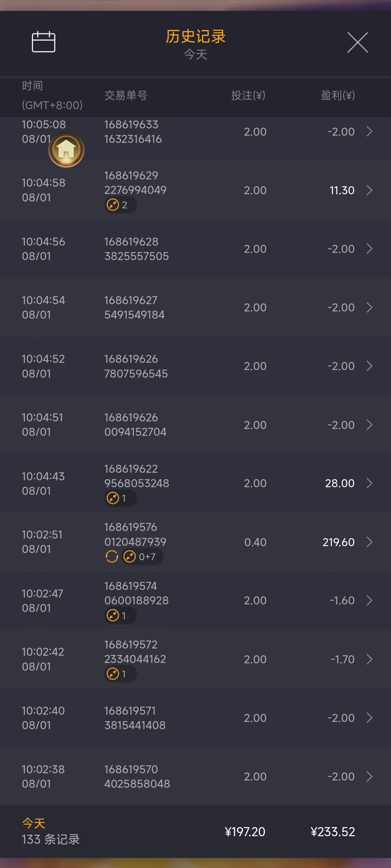This screenshot has height=868, width=391.
Task: Open transaction 168619627 5491549184
Action: click(134, 307)
